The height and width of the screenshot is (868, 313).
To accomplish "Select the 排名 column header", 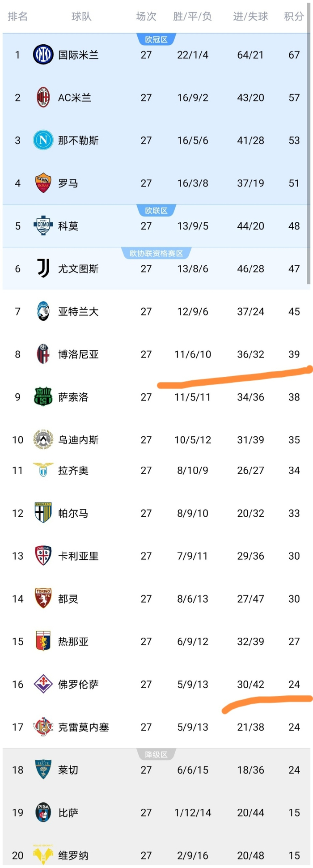I will point(18,17).
